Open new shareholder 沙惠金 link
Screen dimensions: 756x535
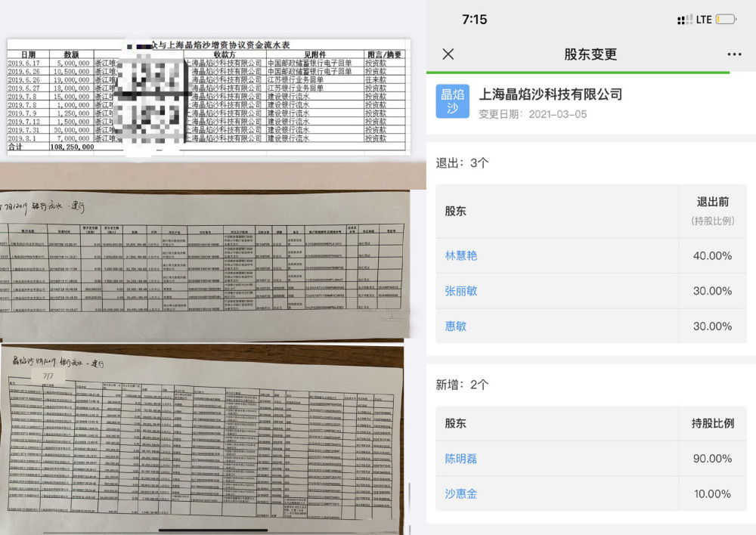pos(461,493)
